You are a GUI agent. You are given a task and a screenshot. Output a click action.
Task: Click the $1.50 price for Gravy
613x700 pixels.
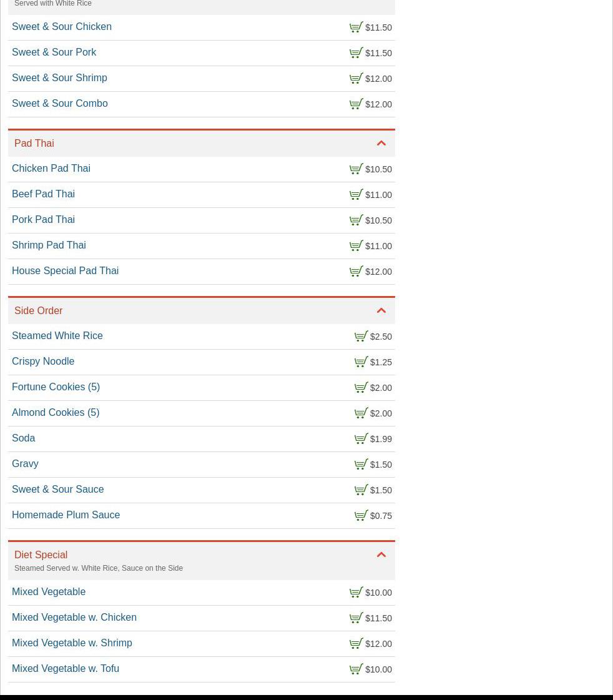point(381,465)
